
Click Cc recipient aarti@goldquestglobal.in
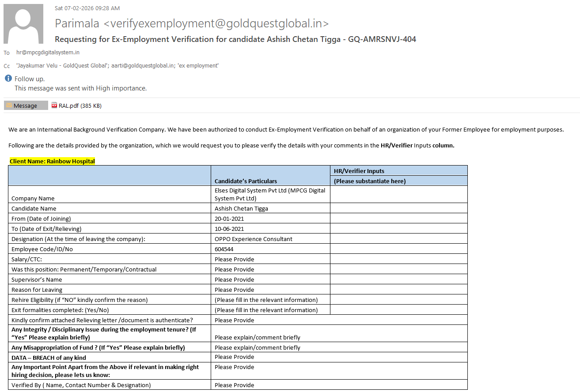[x=143, y=65]
